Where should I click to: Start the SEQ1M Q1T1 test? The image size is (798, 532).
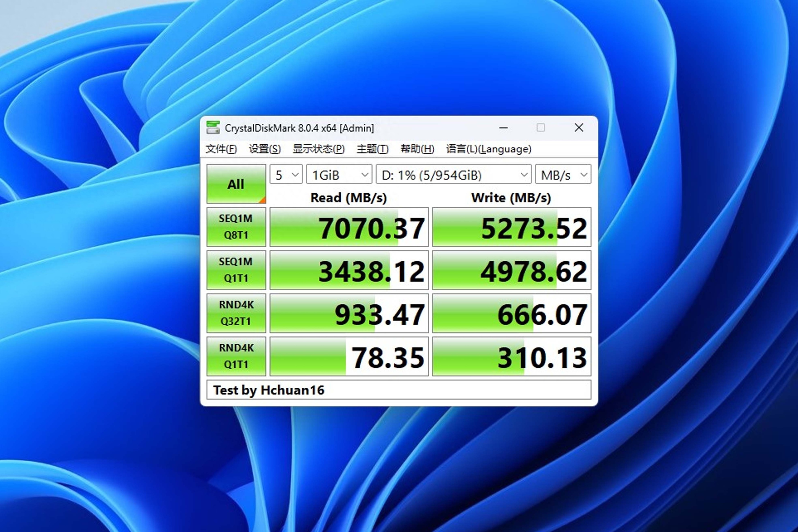[x=236, y=270]
